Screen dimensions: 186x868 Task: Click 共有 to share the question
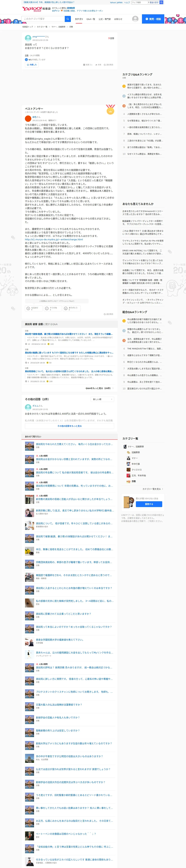pyautogui.click(x=98, y=65)
